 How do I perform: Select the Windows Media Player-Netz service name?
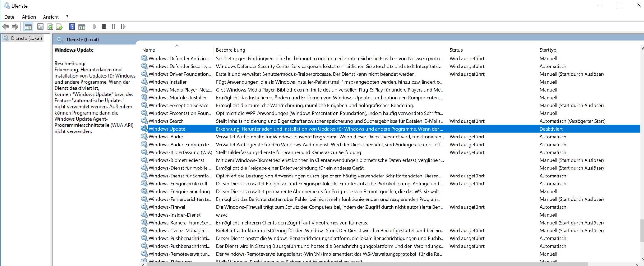(x=180, y=90)
